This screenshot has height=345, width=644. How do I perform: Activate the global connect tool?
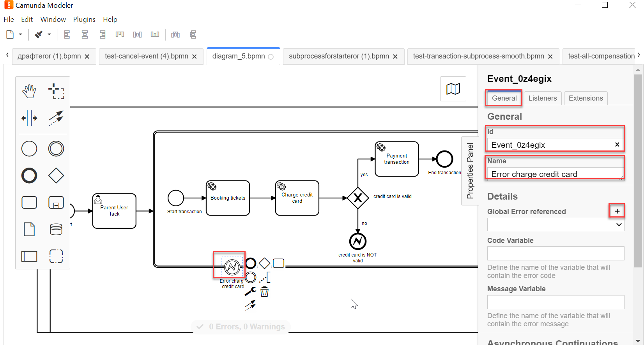[x=56, y=118]
